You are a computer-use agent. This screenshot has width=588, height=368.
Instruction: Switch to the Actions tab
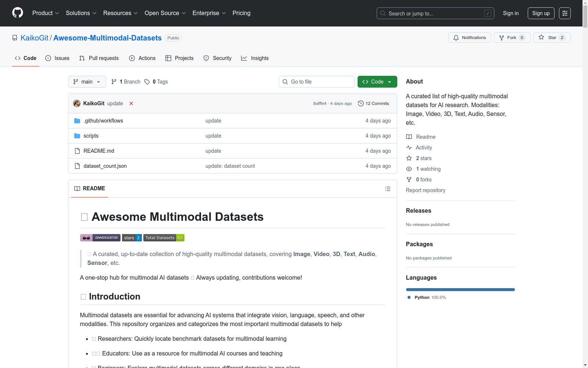click(142, 58)
